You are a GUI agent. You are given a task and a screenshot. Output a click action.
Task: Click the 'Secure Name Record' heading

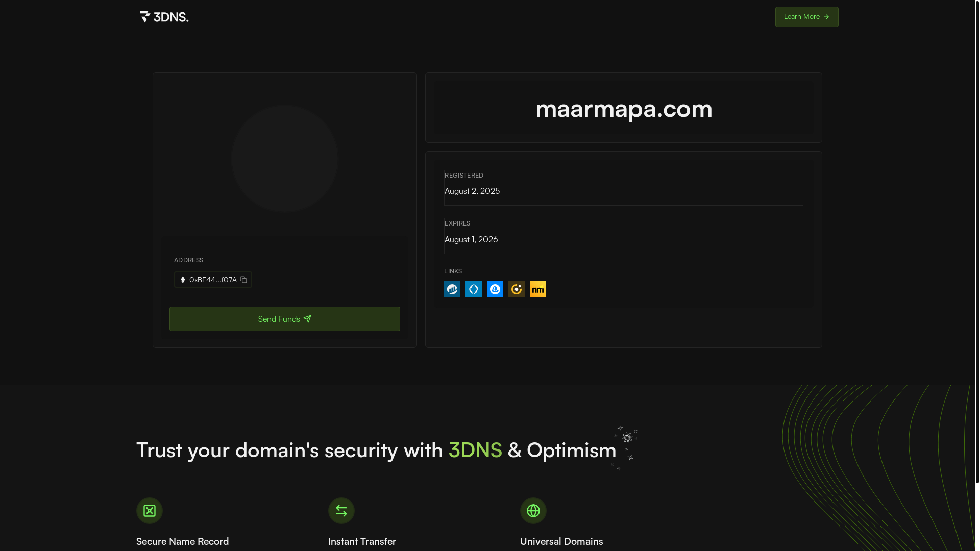[182, 541]
